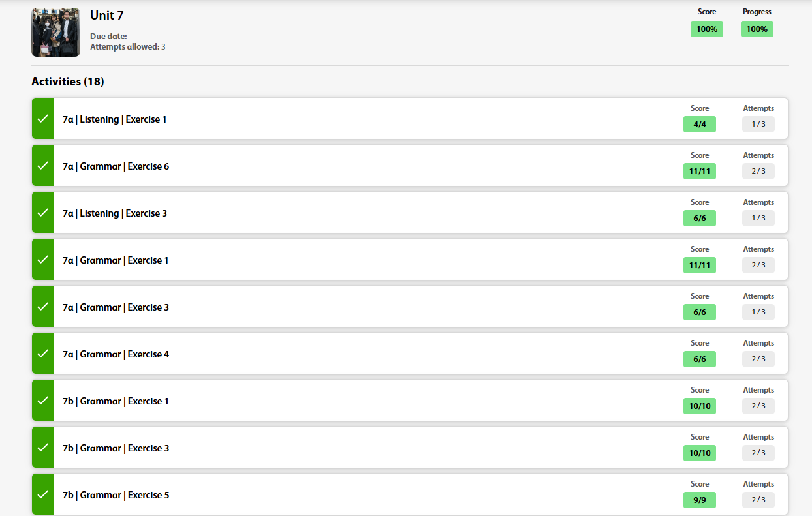Click the 4/4 score badge
This screenshot has width=812, height=516.
[x=700, y=124]
